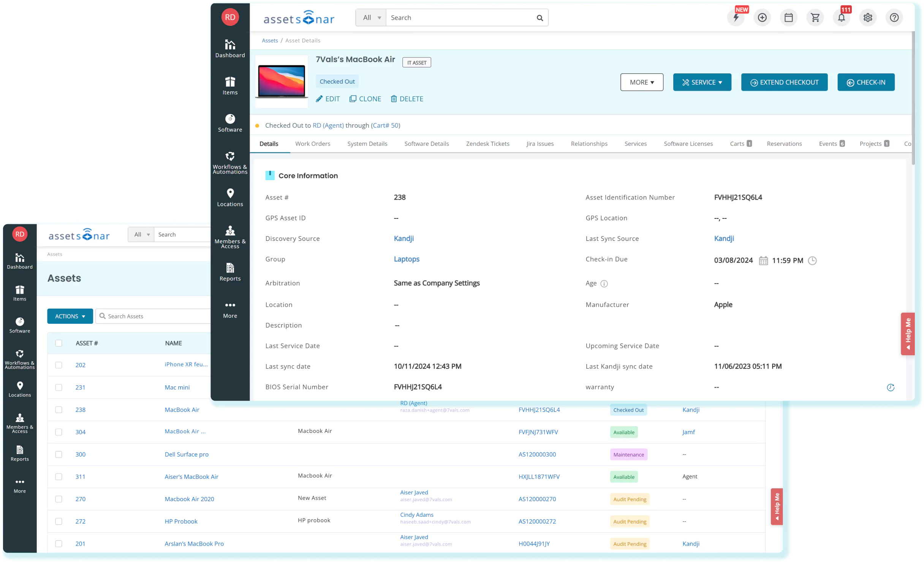The image size is (924, 562).
Task: Click the lightning bolt icon marked NEW
Action: 736,17
